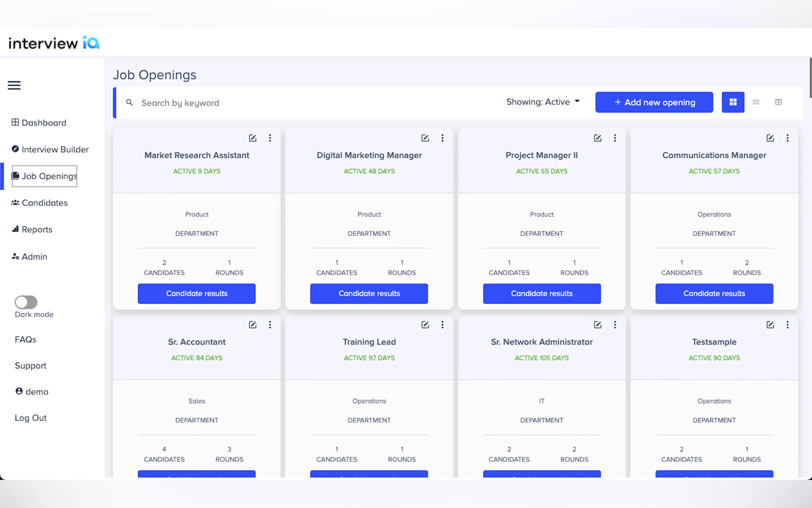Open more options for Project Manager II

[615, 138]
